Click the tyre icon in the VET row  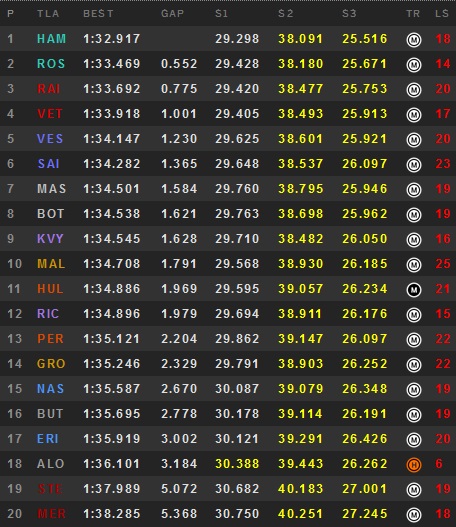(x=414, y=115)
